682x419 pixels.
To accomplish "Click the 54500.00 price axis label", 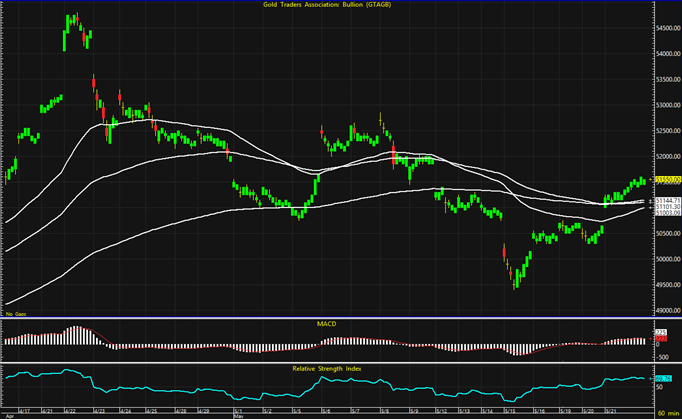I will tap(666, 28).
